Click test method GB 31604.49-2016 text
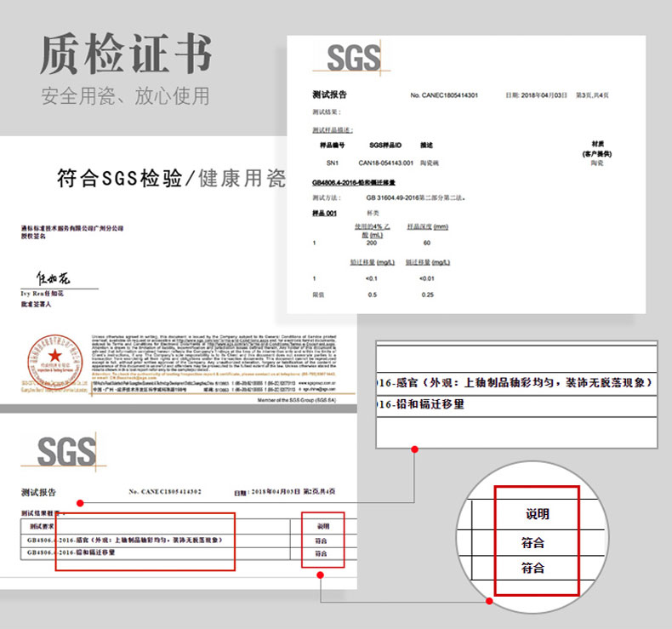The height and width of the screenshot is (629, 672). click(x=415, y=197)
